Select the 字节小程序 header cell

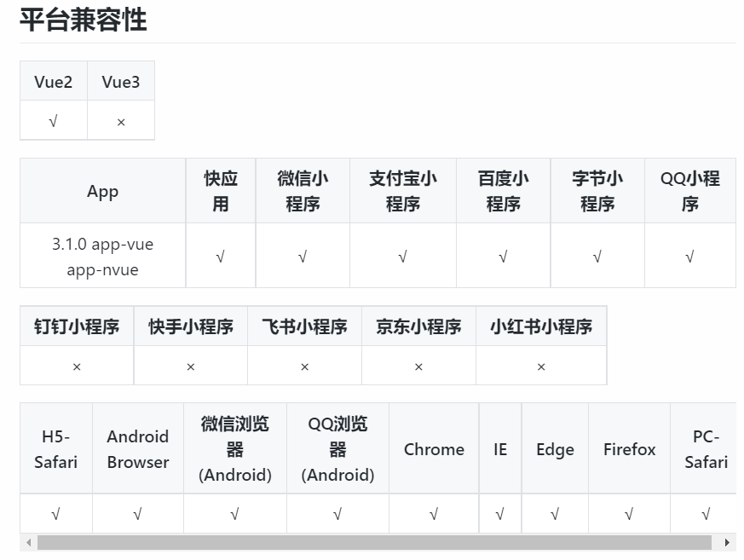point(597,189)
